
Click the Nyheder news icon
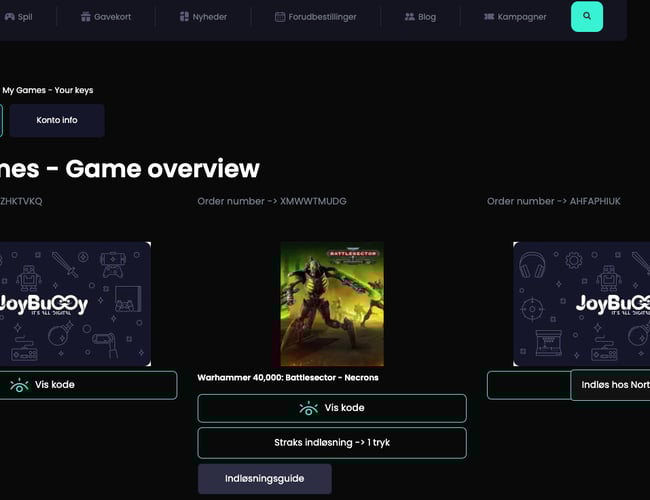coord(184,17)
